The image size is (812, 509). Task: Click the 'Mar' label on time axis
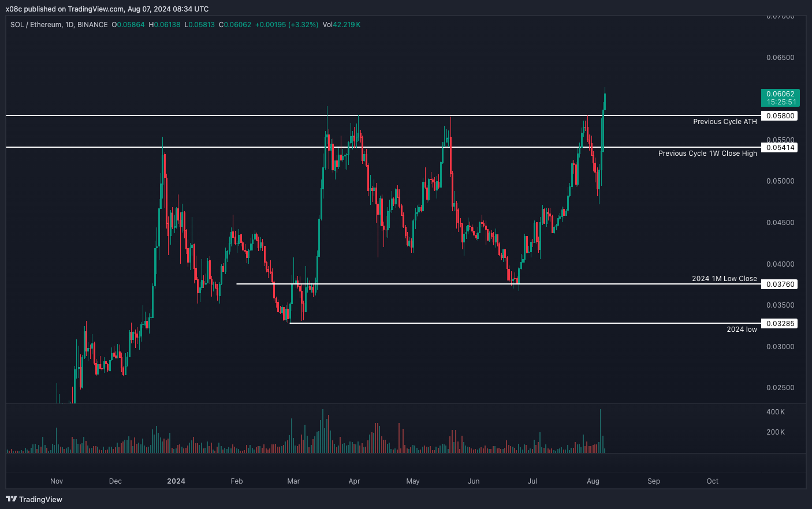coord(293,481)
